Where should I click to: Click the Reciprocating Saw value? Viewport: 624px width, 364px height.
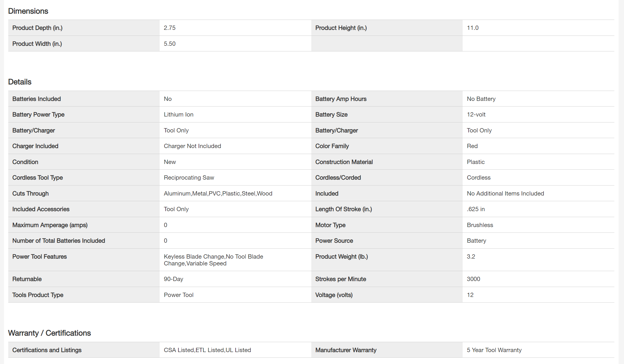pos(189,178)
